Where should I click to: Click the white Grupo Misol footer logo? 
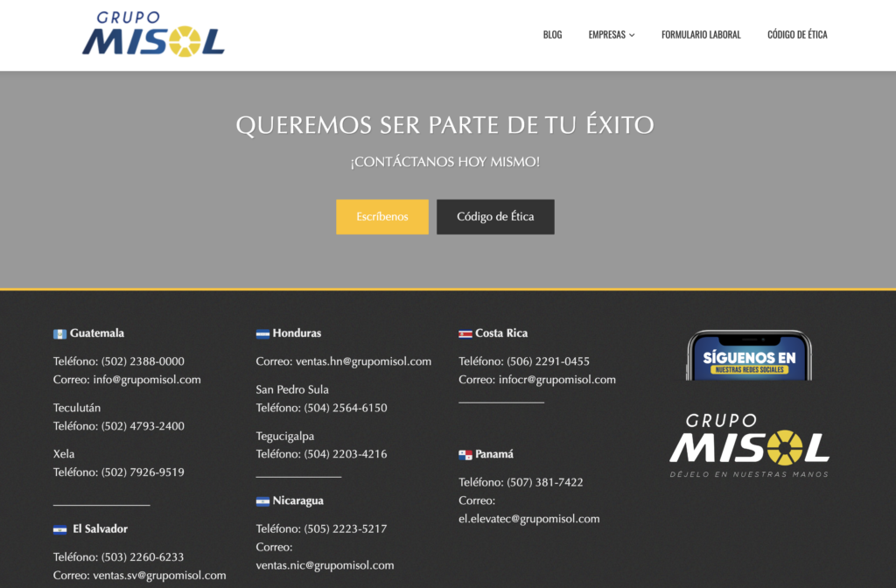[x=749, y=445]
